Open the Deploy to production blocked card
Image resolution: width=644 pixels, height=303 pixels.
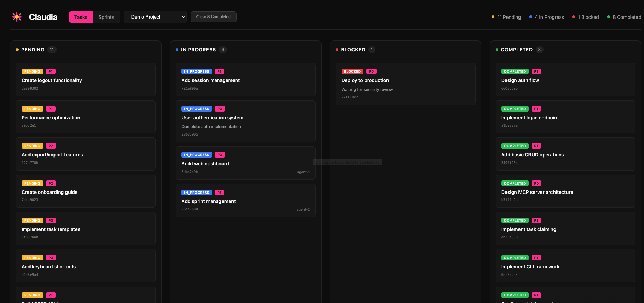pos(405,84)
